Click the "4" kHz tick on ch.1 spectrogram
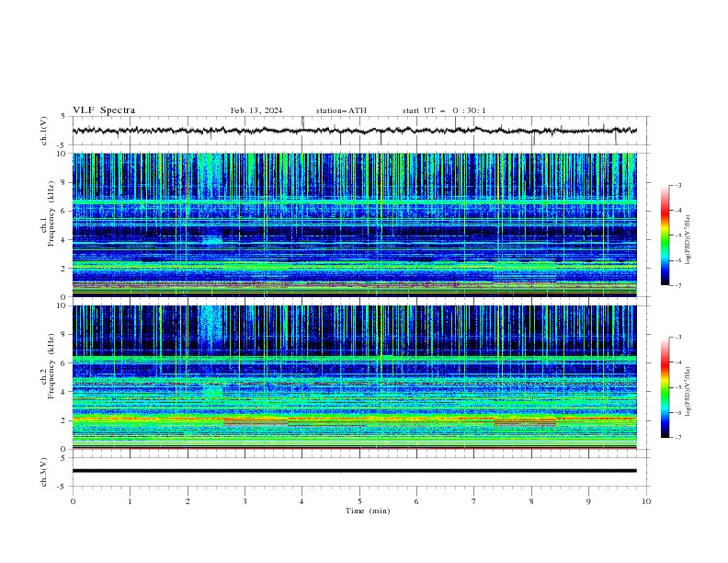Screen dimensions: 728x563 (65, 240)
